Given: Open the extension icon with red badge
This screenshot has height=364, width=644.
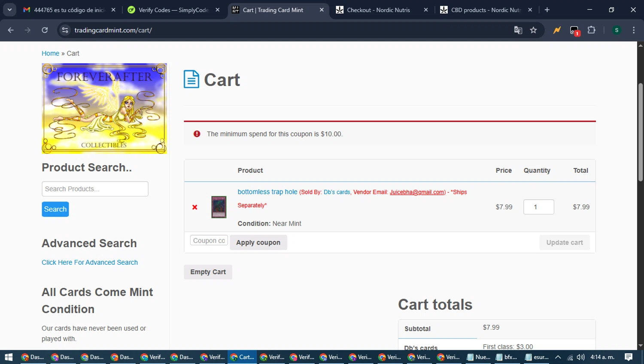Looking at the screenshot, I should [574, 31].
